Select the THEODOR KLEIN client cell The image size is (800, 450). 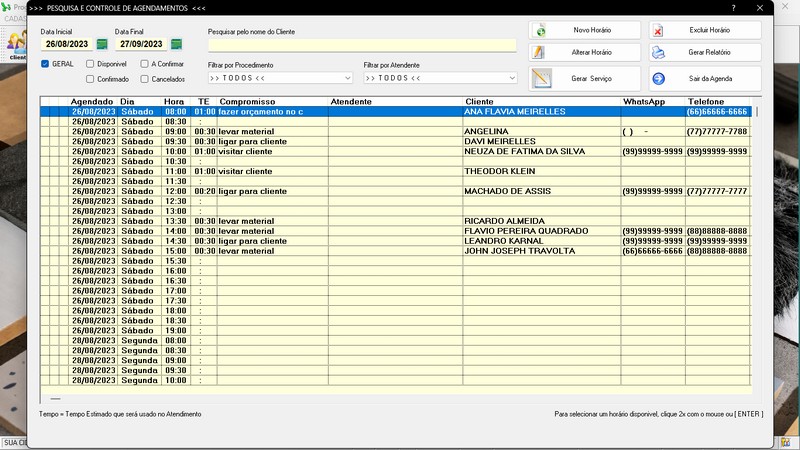click(x=542, y=171)
